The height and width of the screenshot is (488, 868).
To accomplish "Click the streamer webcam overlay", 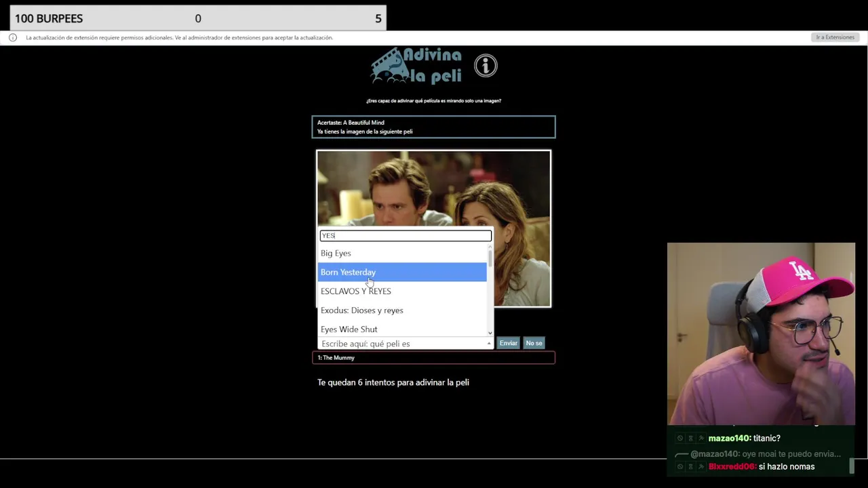I will coord(761,333).
